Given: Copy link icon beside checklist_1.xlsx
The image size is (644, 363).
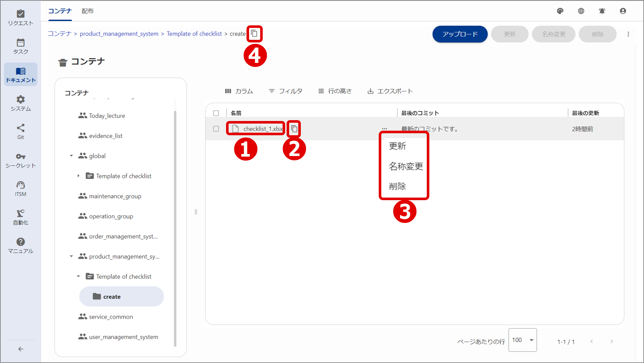Looking at the screenshot, I should coord(294,129).
